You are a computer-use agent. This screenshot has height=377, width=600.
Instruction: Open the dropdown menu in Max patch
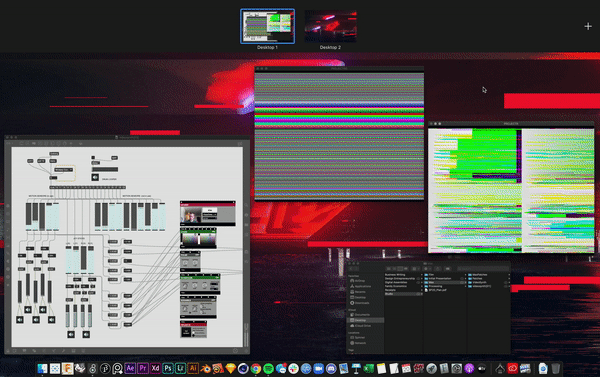pyautogui.click(x=63, y=170)
